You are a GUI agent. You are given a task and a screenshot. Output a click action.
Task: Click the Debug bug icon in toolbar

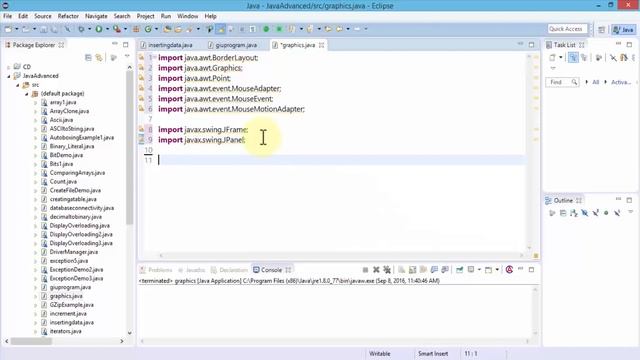(x=81, y=29)
